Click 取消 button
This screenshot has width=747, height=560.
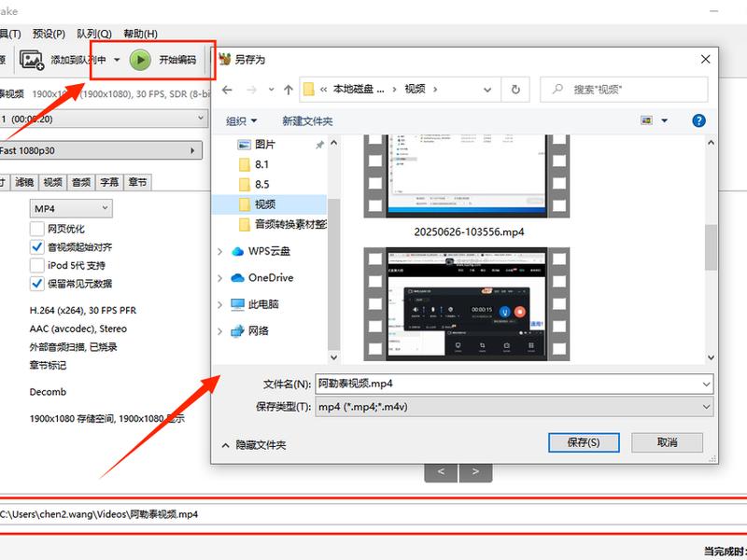[x=667, y=442]
